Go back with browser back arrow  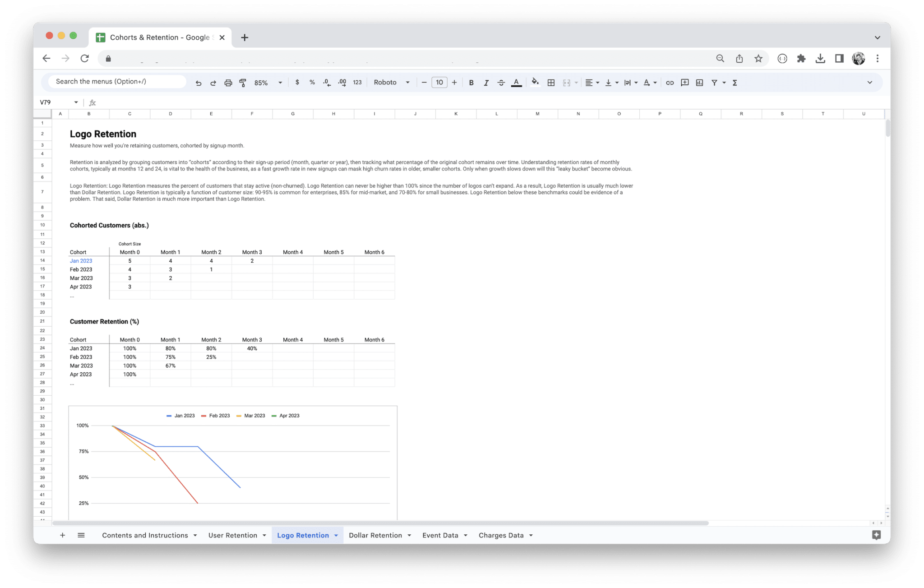pos(46,58)
